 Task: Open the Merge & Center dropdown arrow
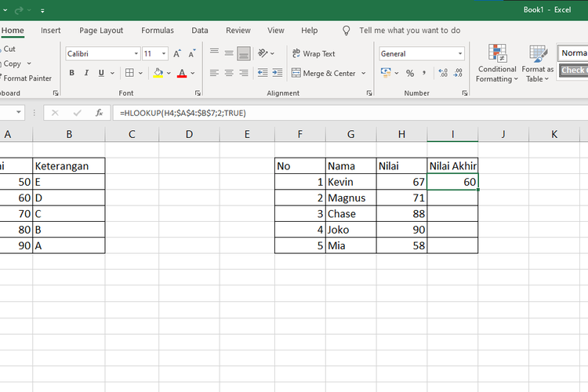pos(363,73)
